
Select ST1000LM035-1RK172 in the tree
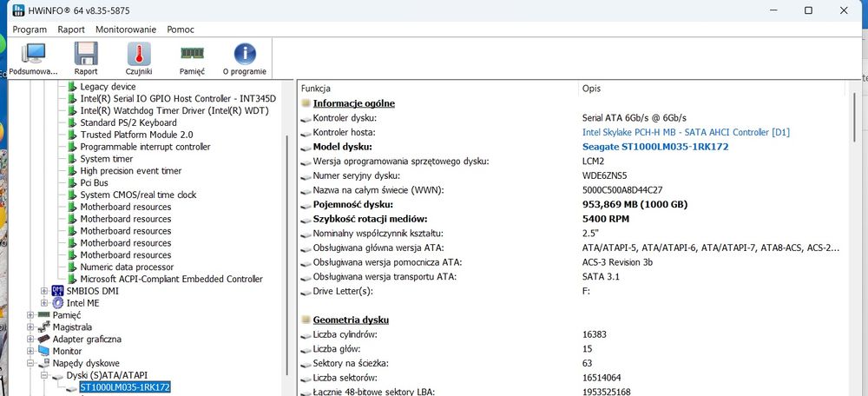pos(124,387)
